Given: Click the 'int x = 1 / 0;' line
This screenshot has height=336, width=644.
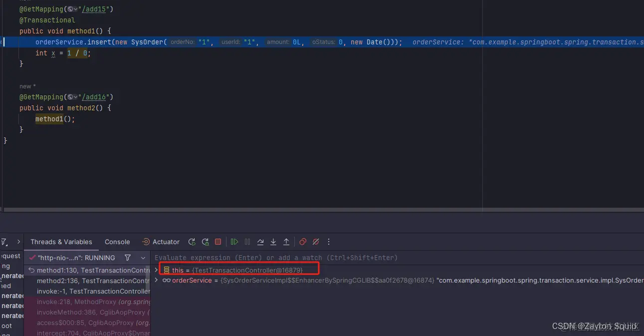Looking at the screenshot, I should coord(63,53).
